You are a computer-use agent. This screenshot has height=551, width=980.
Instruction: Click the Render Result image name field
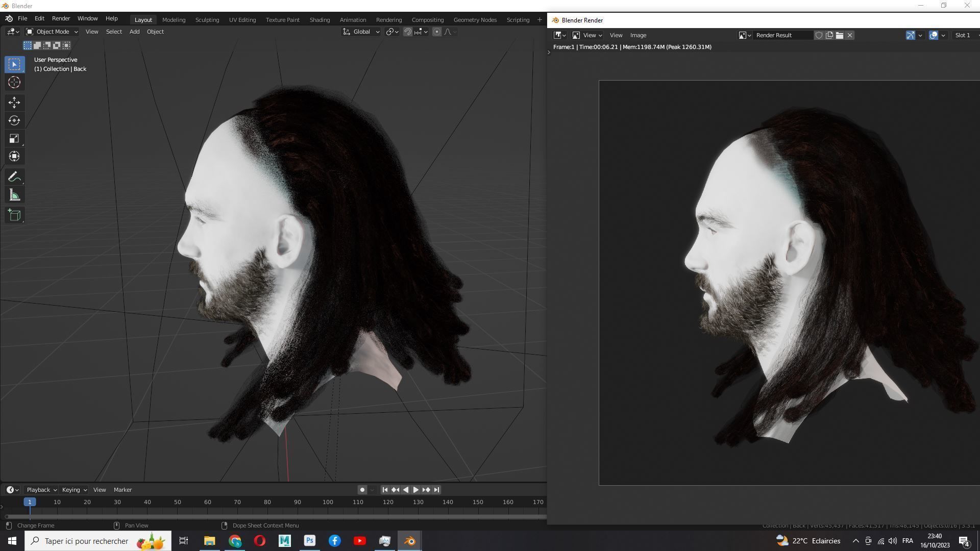point(783,35)
